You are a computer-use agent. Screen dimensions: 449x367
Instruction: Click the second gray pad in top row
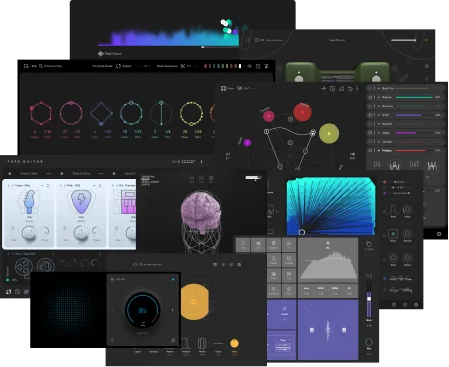pyautogui.click(x=258, y=244)
